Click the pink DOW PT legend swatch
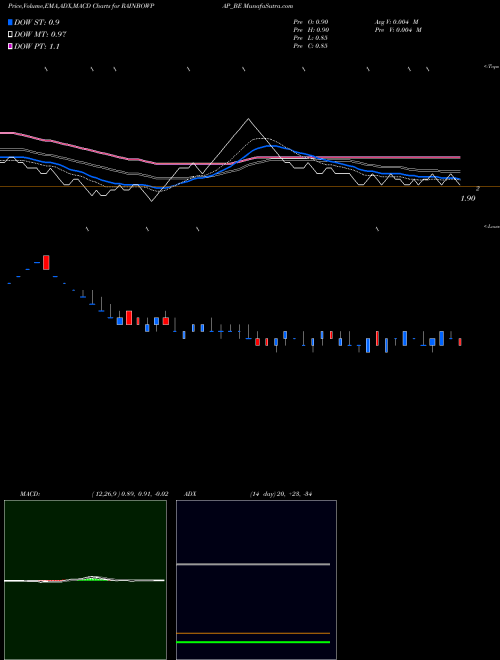Screen dimensions: 500x660 pyautogui.click(x=10, y=46)
